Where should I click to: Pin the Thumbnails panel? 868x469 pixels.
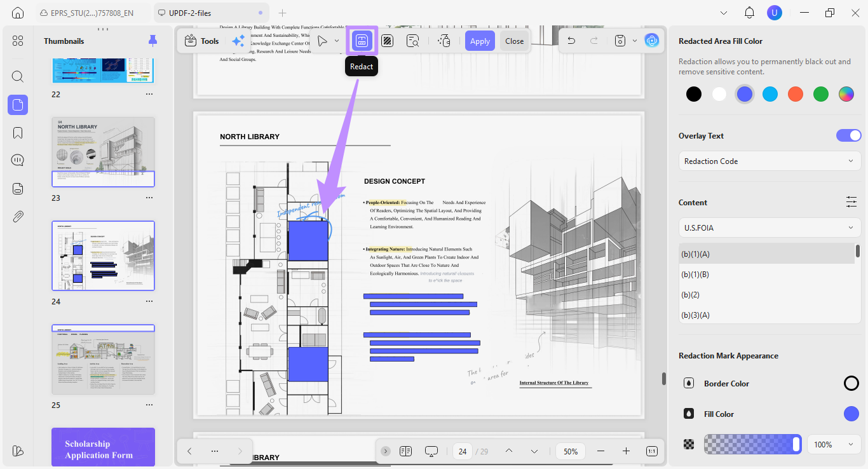(x=153, y=41)
